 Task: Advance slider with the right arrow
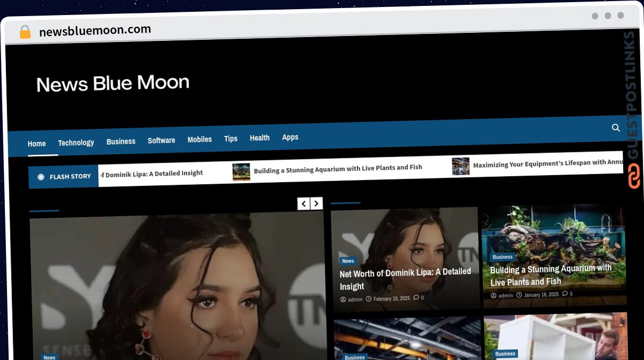click(317, 203)
